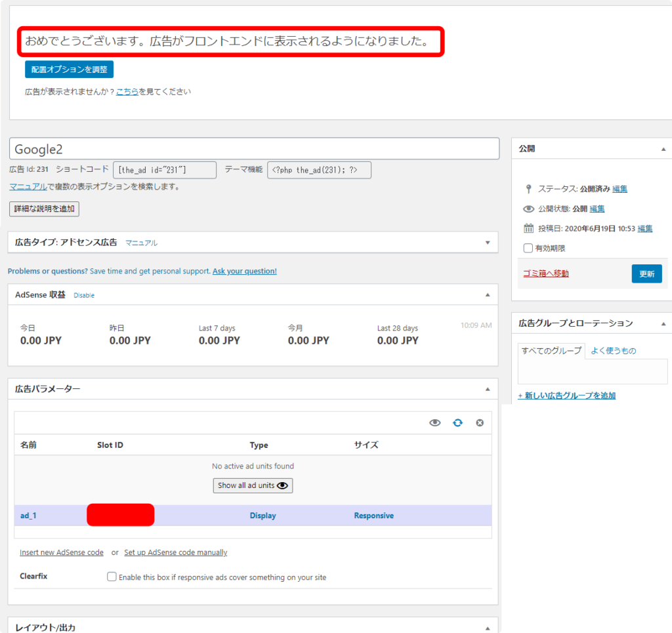Click Display type in ad_1 row
The image size is (672, 633).
click(262, 516)
